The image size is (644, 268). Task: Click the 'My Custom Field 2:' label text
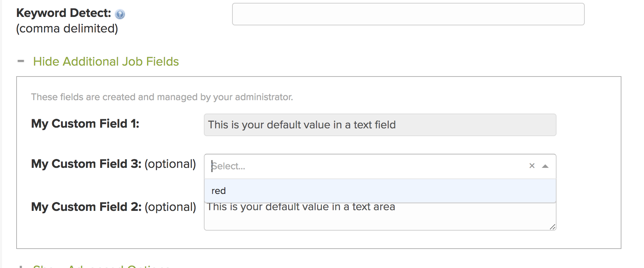tap(86, 207)
